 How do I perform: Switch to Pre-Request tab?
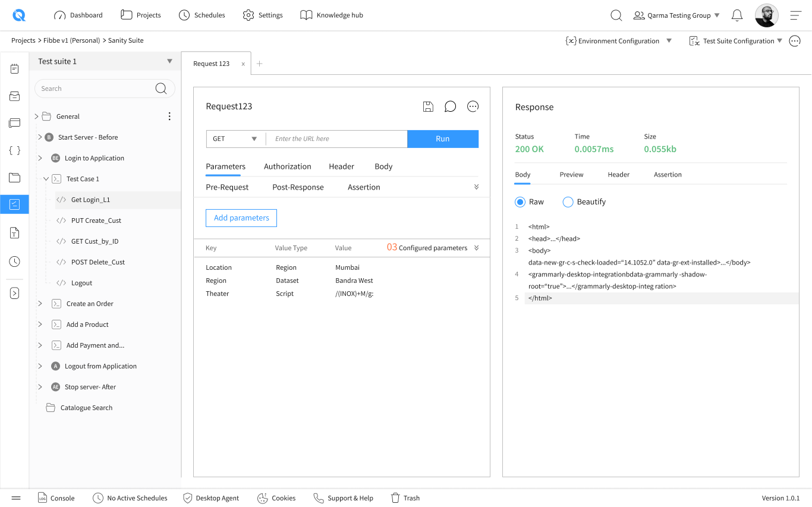[x=227, y=187]
